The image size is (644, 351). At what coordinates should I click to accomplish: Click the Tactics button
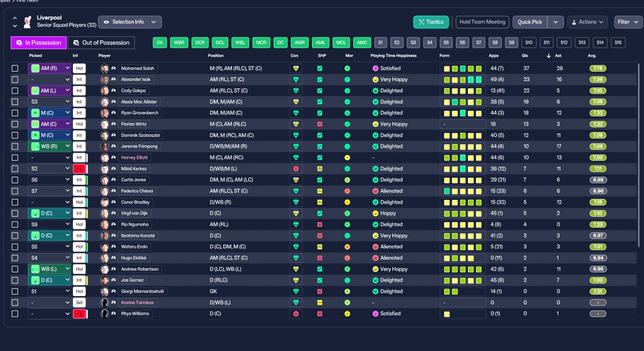coord(431,22)
